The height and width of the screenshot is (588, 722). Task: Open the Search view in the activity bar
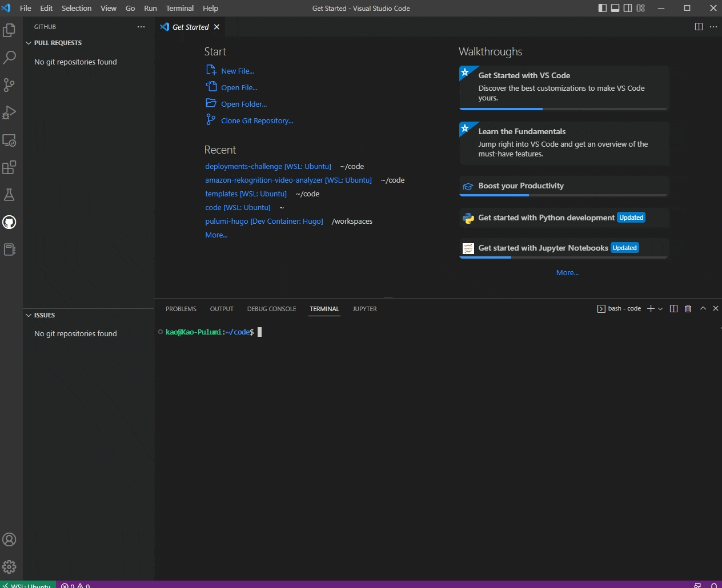tap(9, 57)
